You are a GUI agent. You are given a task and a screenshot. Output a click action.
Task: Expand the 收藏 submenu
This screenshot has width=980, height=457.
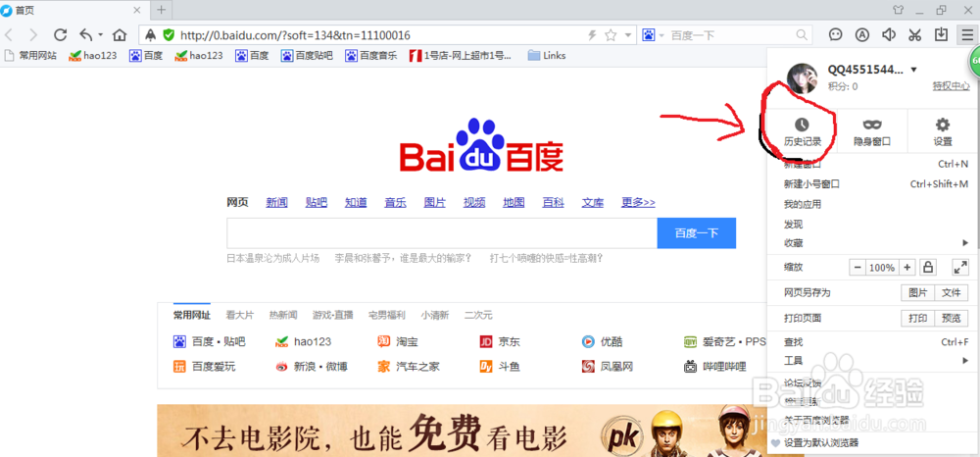coord(967,242)
